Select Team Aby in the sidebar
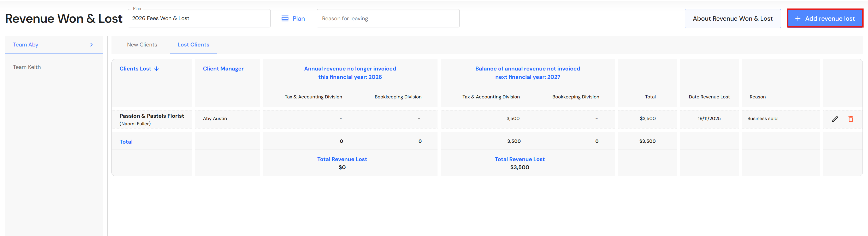Viewport: 868px width, 236px height. point(26,45)
